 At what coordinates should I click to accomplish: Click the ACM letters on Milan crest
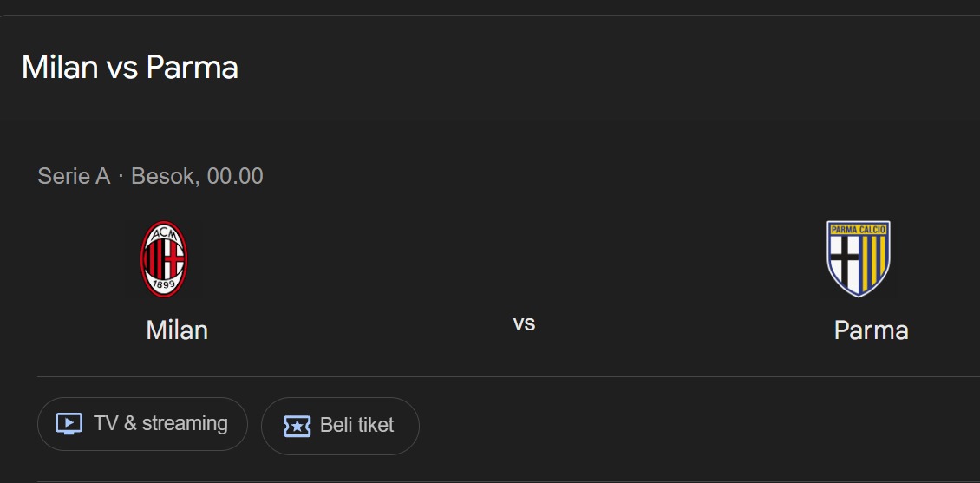[x=164, y=234]
